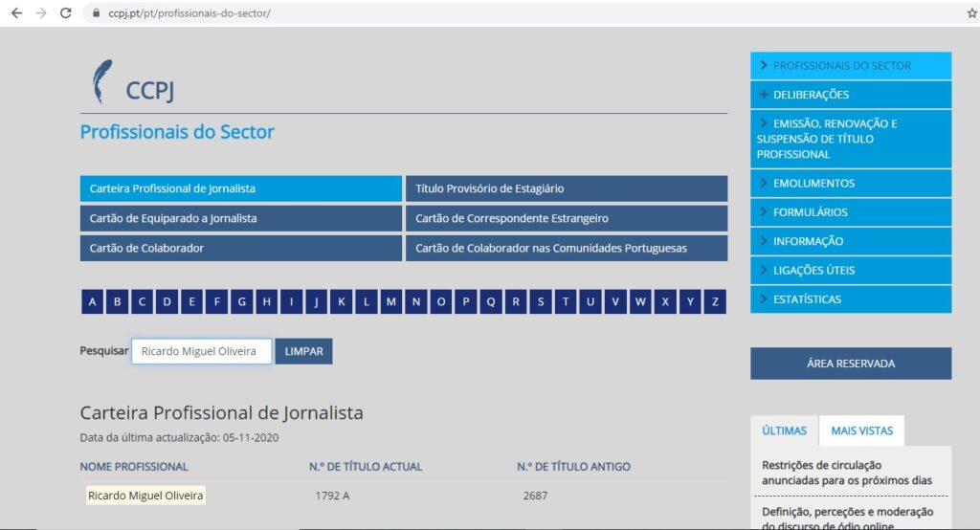Click title number 1792 A cell
Viewport: 980px width, 530px height.
[x=332, y=496]
